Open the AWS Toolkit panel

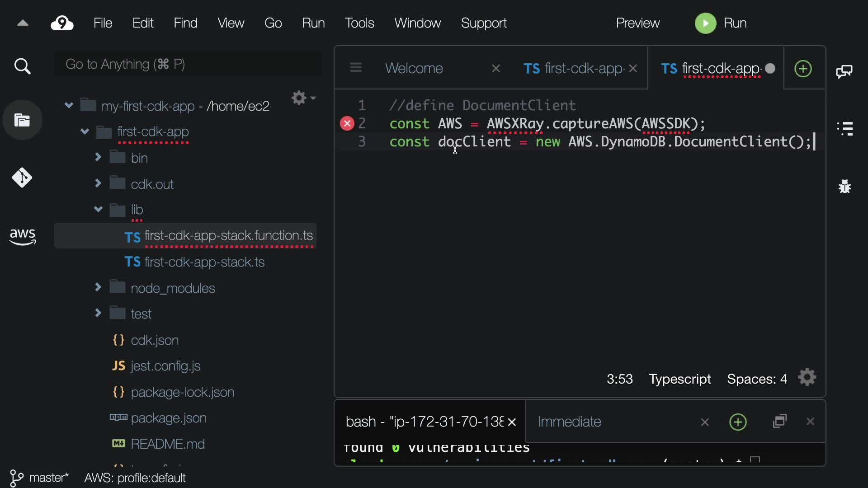[x=22, y=236]
